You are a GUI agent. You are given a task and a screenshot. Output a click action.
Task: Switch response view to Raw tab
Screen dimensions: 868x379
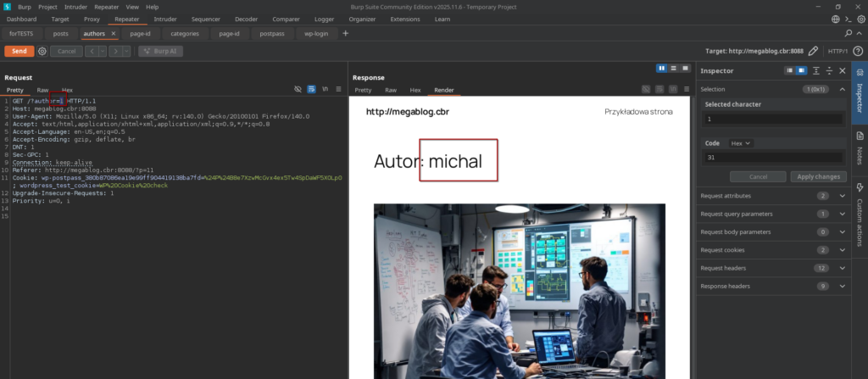[x=391, y=89]
